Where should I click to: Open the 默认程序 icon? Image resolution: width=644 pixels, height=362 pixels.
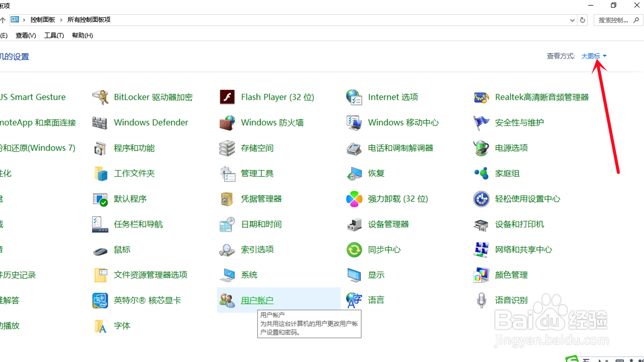(x=100, y=199)
